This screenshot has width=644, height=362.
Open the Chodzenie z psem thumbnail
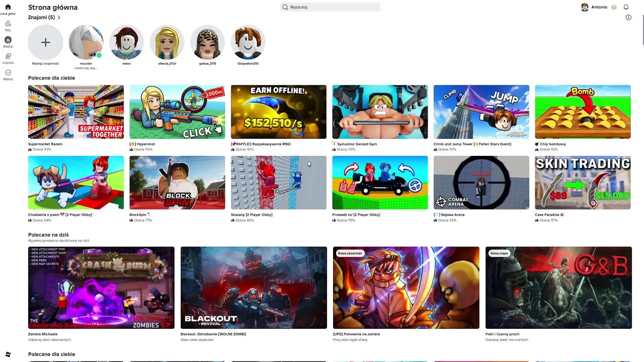[76, 183]
